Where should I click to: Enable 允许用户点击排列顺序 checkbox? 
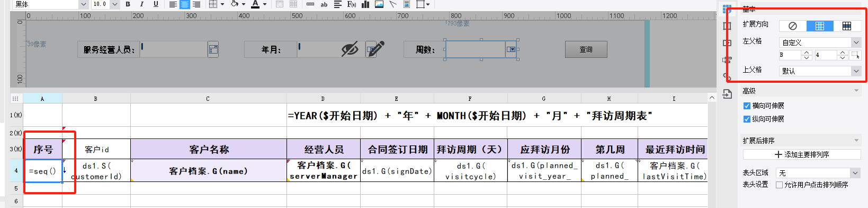pos(779,185)
